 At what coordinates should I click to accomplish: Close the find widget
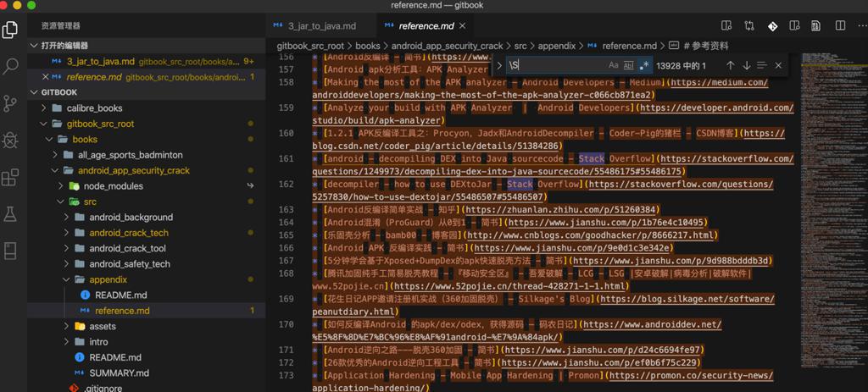pos(778,65)
